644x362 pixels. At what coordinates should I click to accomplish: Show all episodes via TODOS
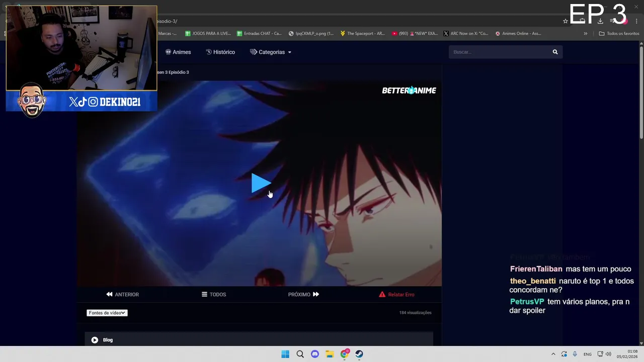pyautogui.click(x=214, y=295)
